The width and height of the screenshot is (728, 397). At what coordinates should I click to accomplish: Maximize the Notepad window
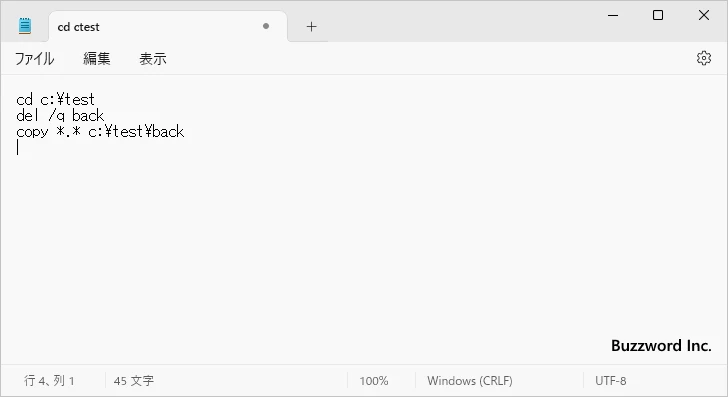(658, 15)
